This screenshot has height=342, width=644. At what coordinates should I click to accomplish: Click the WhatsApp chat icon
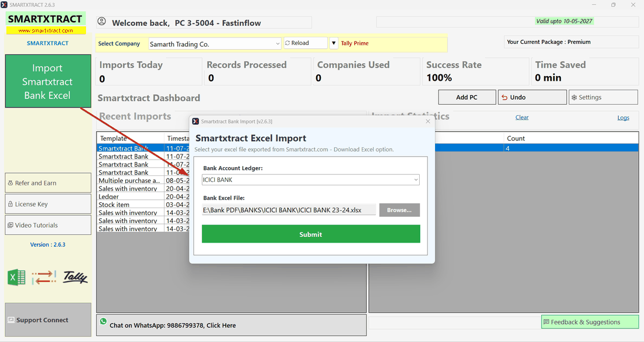[103, 322]
